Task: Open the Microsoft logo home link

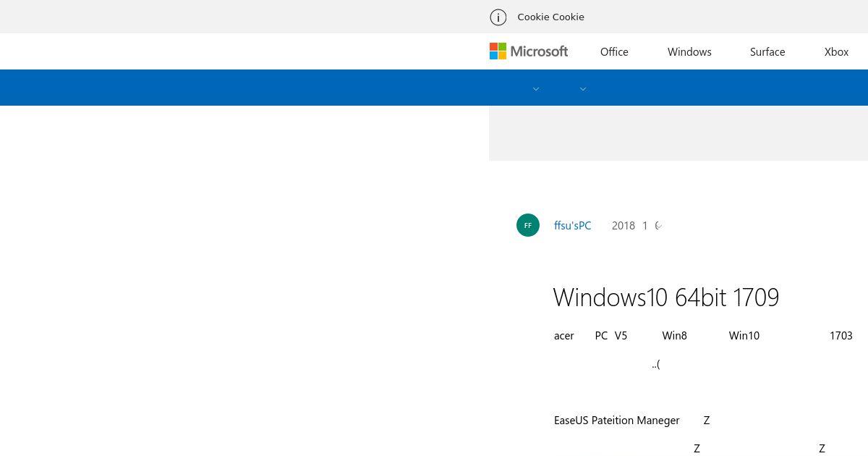Action: click(529, 51)
